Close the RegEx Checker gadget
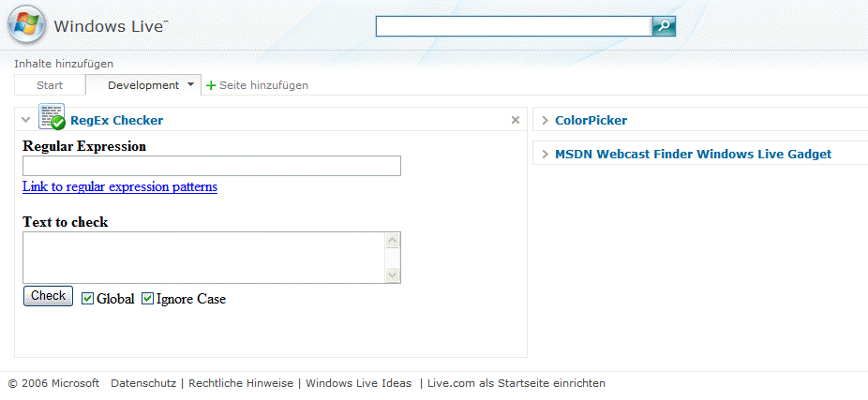 click(x=516, y=120)
